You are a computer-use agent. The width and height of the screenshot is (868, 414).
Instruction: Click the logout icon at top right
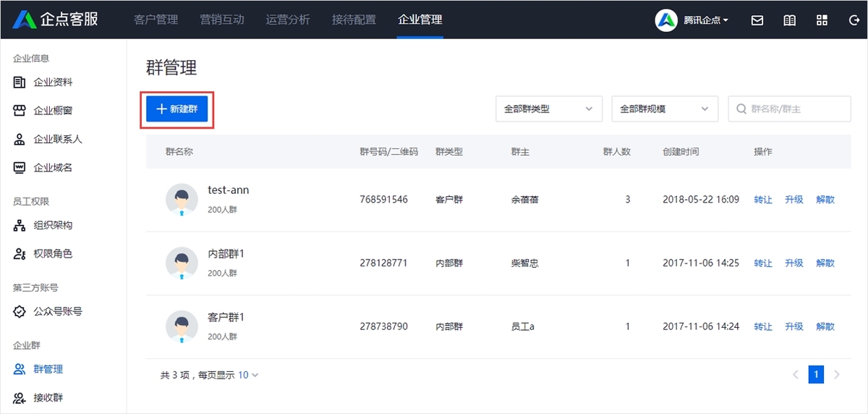[x=854, y=20]
